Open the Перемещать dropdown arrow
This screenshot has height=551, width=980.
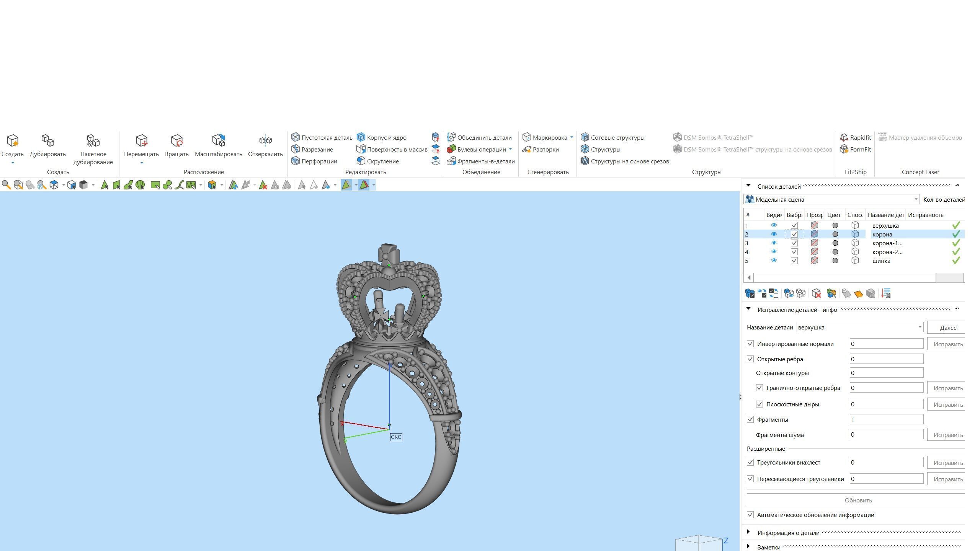(x=141, y=163)
